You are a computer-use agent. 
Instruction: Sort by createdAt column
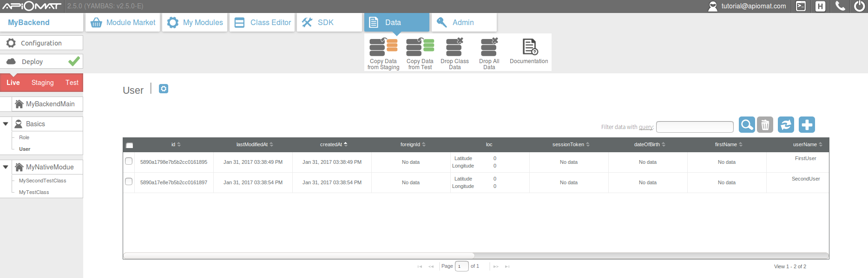(x=334, y=144)
